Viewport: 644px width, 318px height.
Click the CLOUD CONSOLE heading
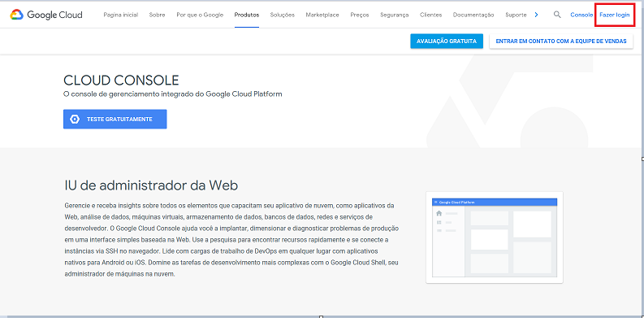click(121, 80)
